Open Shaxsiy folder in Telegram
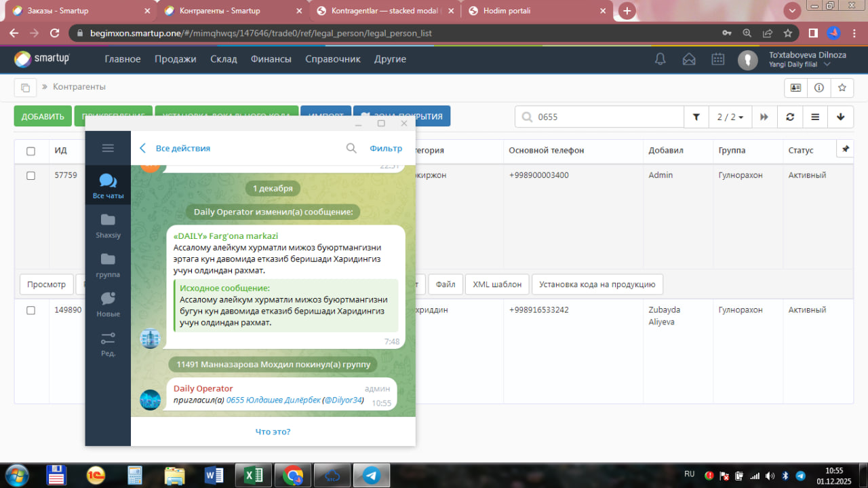 pos(108,225)
